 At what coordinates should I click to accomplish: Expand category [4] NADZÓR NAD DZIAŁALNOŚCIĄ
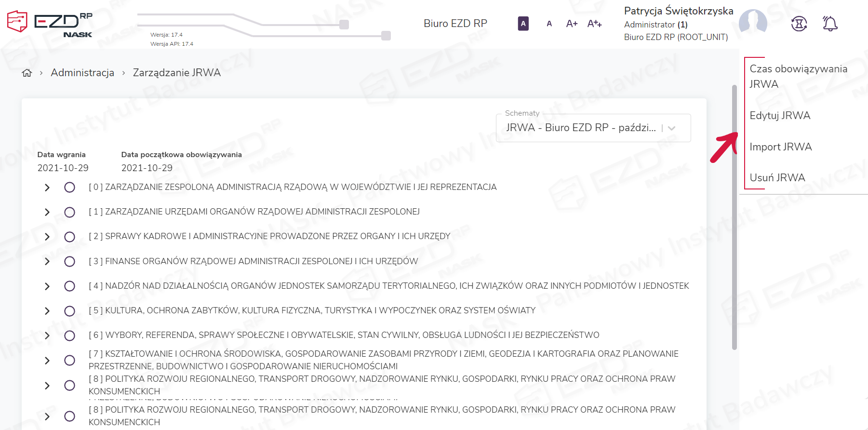[x=47, y=286]
